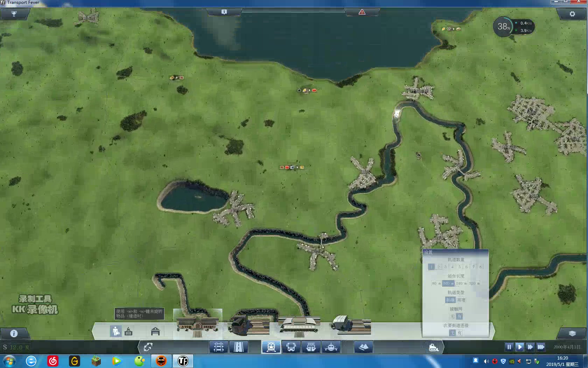Choose 320 m platform length
Image resolution: width=588 pixels, height=368 pixels.
[x=474, y=283]
